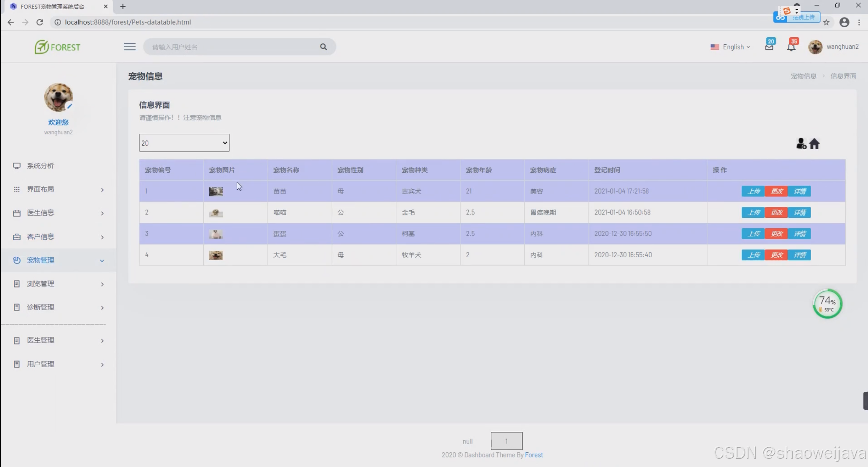The image size is (868, 467).
Task: Click the Forest link in footer
Action: pos(534,455)
